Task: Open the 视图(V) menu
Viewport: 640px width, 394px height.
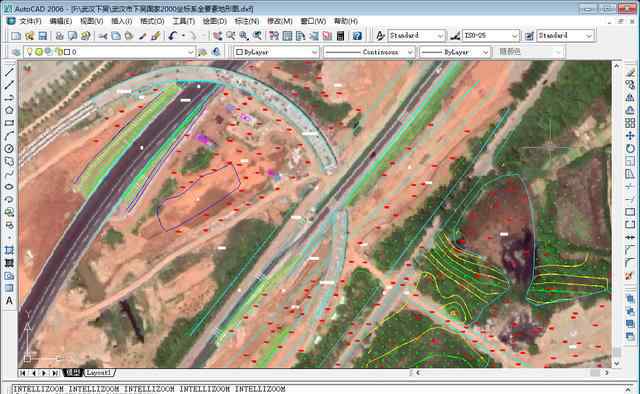Action: click(91, 21)
